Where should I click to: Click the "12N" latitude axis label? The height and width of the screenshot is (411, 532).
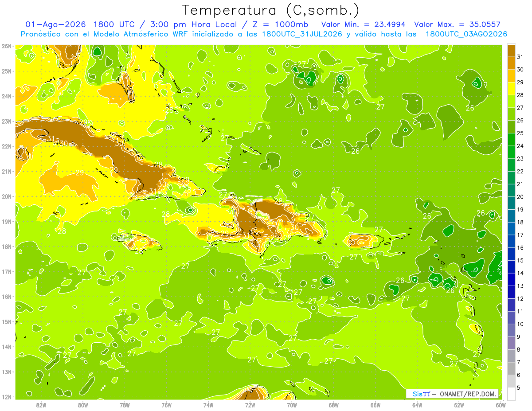6,397
